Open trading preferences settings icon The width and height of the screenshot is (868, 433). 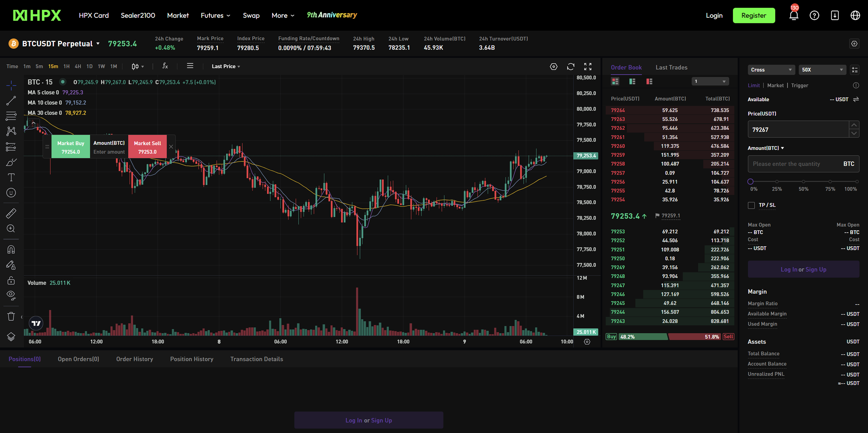pyautogui.click(x=854, y=43)
